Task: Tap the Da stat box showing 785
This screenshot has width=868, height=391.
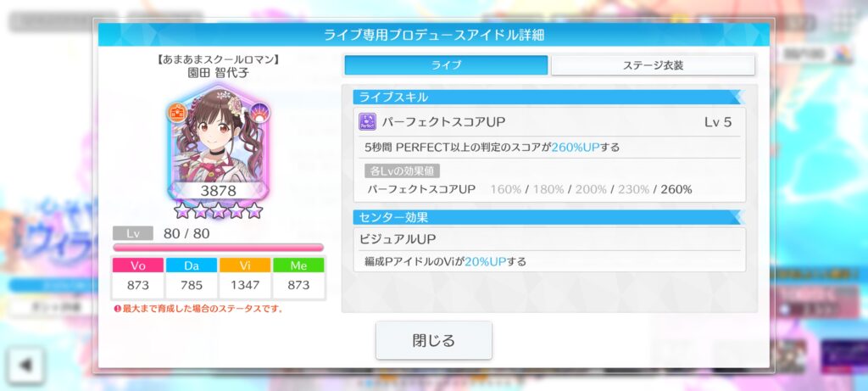Action: coord(192,278)
